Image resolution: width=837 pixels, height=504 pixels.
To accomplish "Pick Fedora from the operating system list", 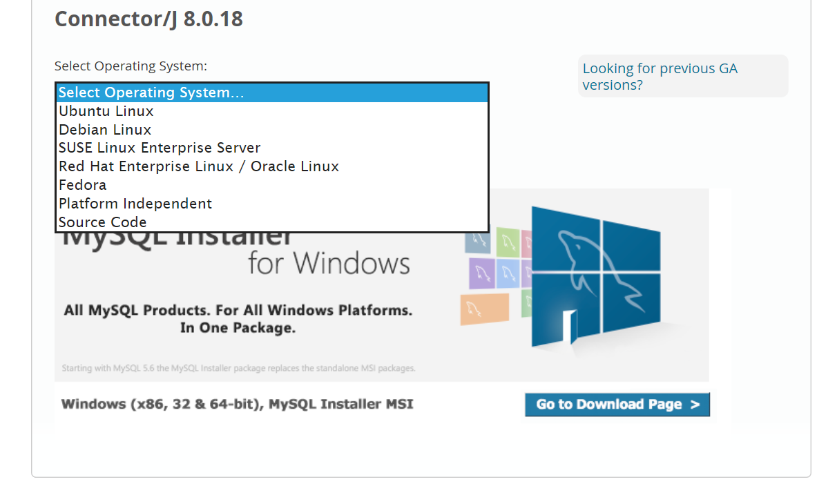I will (271, 185).
